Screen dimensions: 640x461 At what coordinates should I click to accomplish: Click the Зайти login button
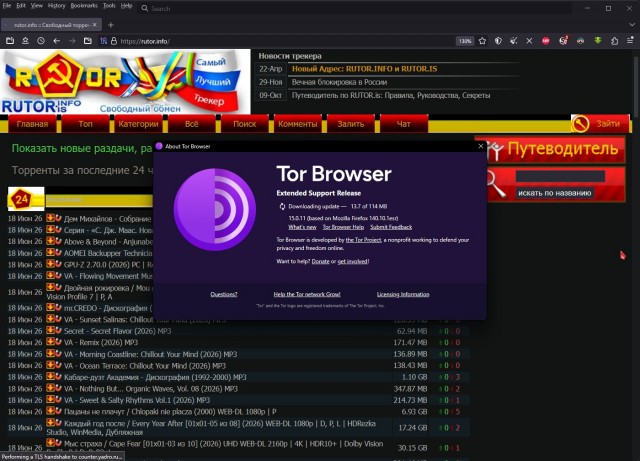(x=600, y=124)
